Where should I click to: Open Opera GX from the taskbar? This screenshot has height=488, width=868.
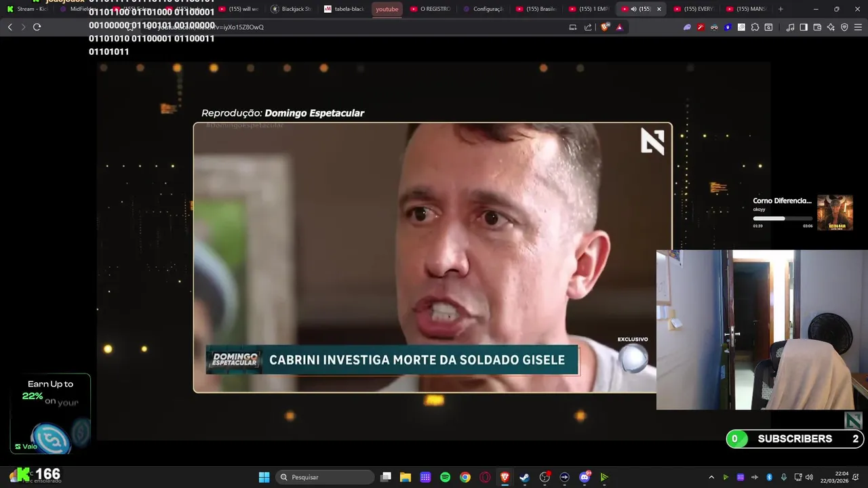tap(485, 477)
